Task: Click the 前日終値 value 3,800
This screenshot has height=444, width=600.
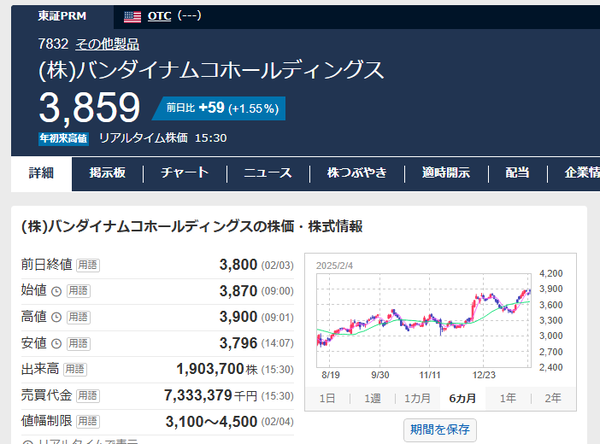Action: tap(238, 265)
